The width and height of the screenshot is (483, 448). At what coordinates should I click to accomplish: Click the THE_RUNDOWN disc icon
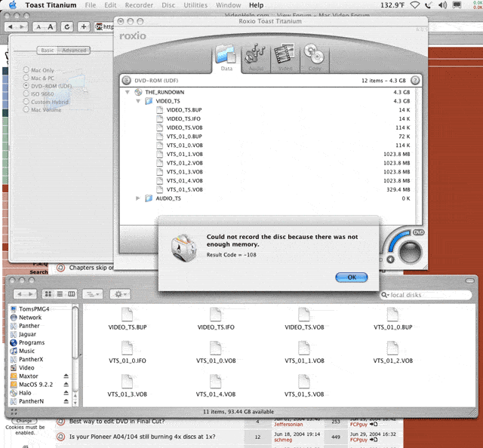138,92
